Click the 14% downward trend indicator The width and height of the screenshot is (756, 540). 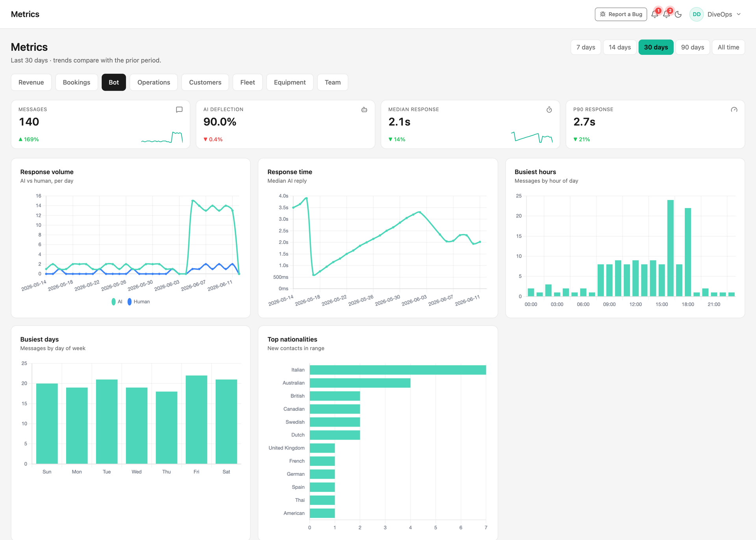tap(397, 139)
